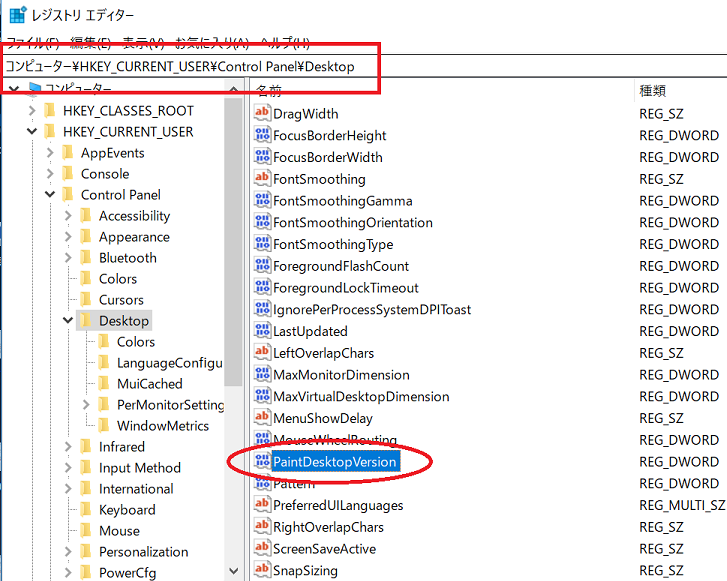The width and height of the screenshot is (727, 581).
Task: Expand the International key
Action: coord(68,488)
